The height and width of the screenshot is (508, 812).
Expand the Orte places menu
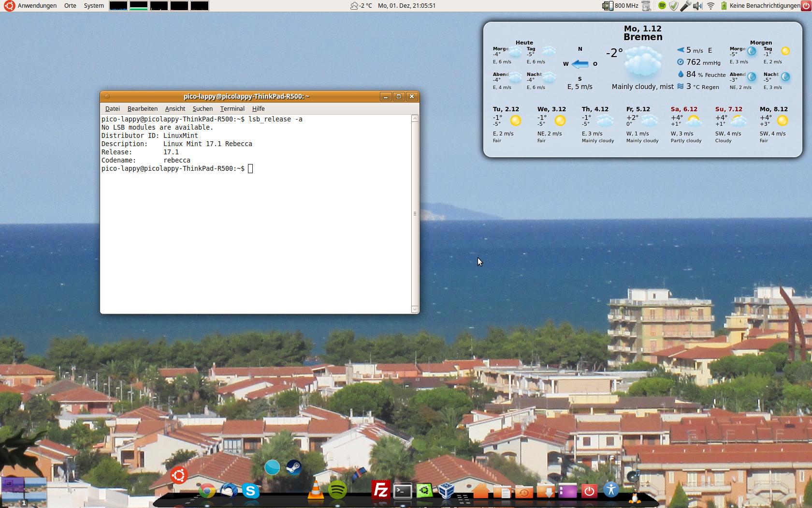click(x=70, y=6)
